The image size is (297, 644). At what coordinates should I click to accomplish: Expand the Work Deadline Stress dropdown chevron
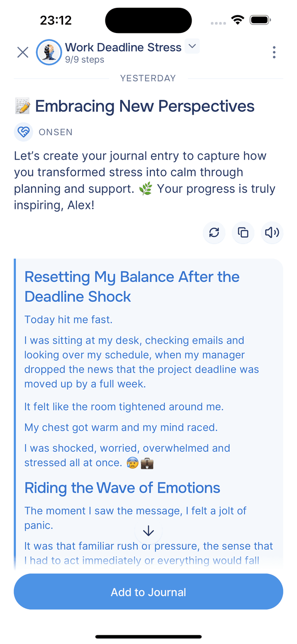pyautogui.click(x=192, y=46)
